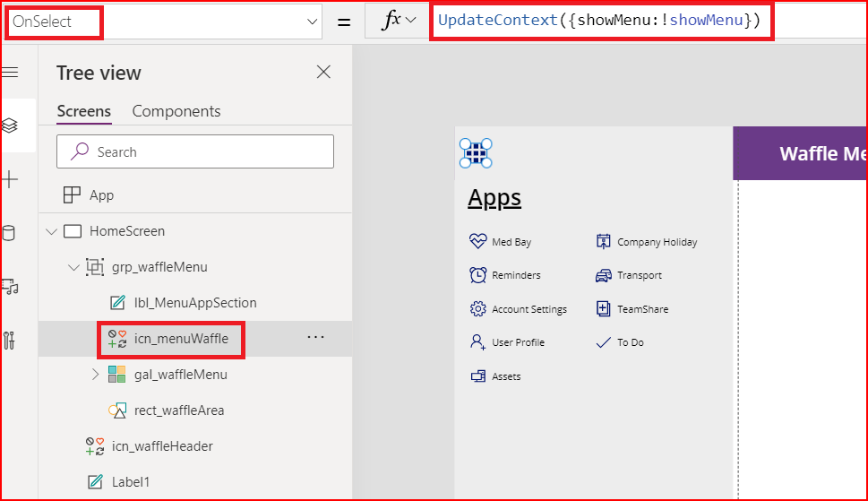Switch to the Components tab
Image resolution: width=868 pixels, height=501 pixels.
176,111
